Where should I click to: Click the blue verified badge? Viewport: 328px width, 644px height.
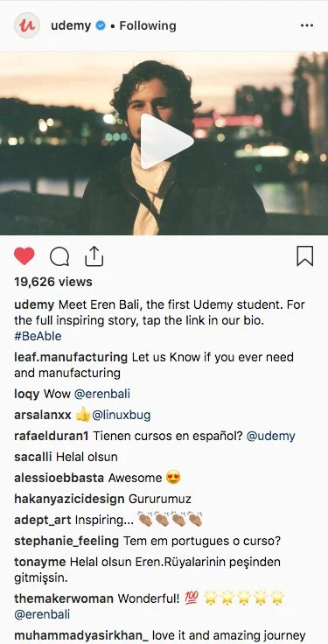point(101,26)
